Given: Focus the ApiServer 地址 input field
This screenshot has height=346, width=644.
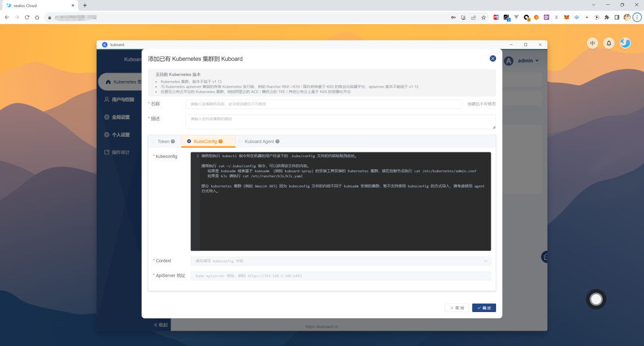Looking at the screenshot, I should [x=340, y=276].
